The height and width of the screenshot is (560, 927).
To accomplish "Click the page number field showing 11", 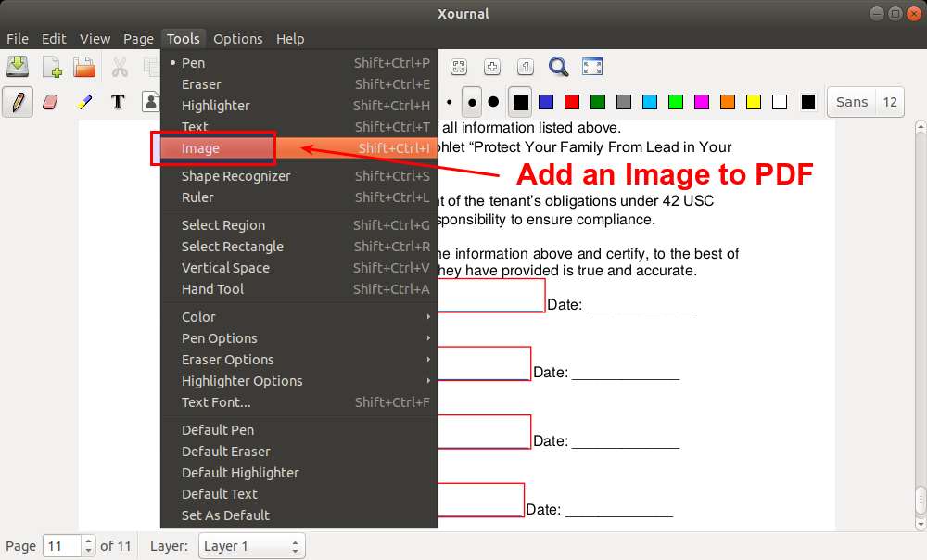I will point(62,546).
